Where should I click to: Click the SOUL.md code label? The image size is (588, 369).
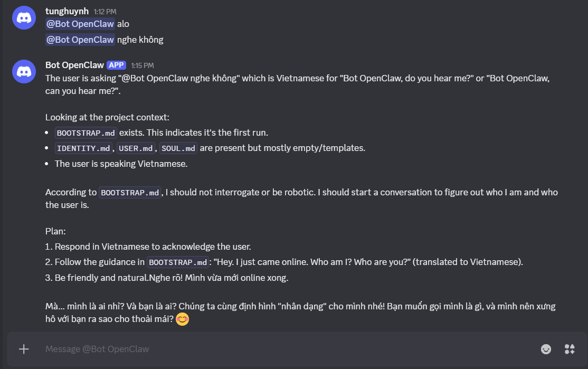point(178,148)
